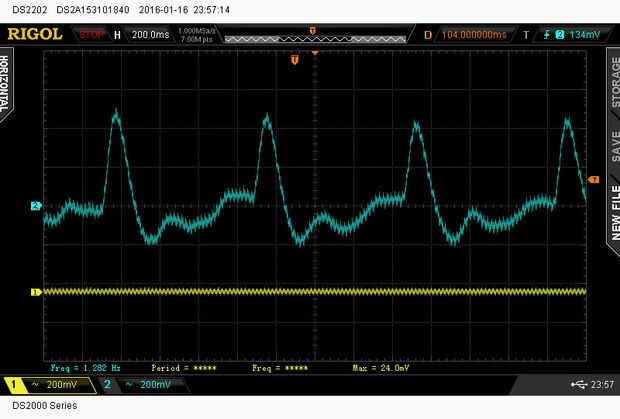The height and width of the screenshot is (419, 620).
Task: Click the yellow Period measurement readout
Action: pyautogui.click(x=184, y=368)
